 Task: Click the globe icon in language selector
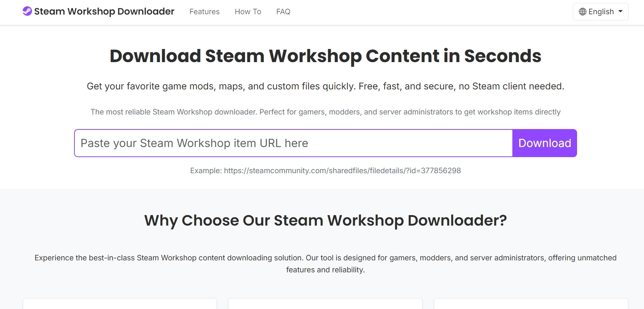pos(582,12)
